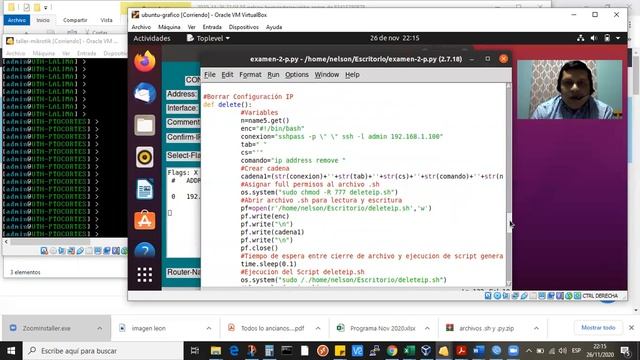Image resolution: width=640 pixels, height=360 pixels.
Task: Show Applications grid in Ubuntu dock
Action: [144, 275]
